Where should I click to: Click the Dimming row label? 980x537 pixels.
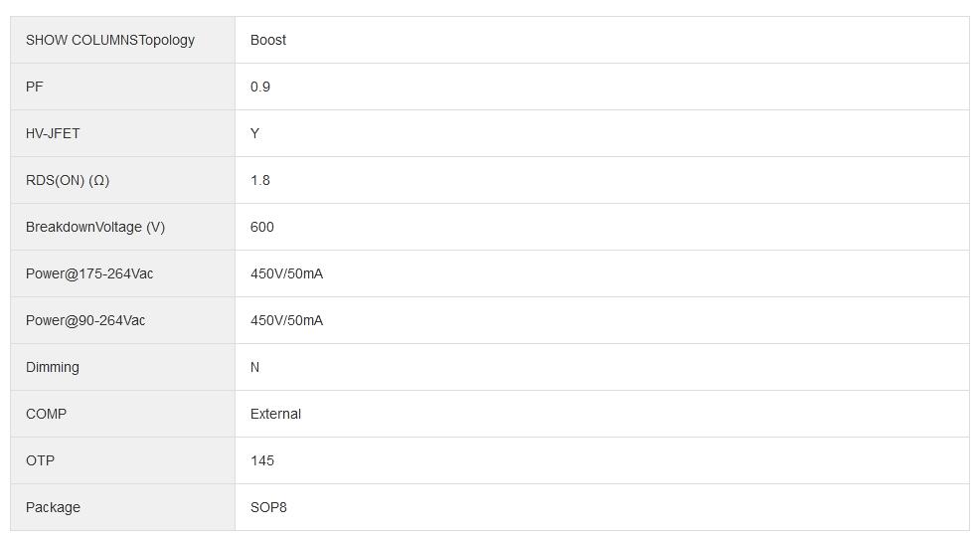[53, 367]
